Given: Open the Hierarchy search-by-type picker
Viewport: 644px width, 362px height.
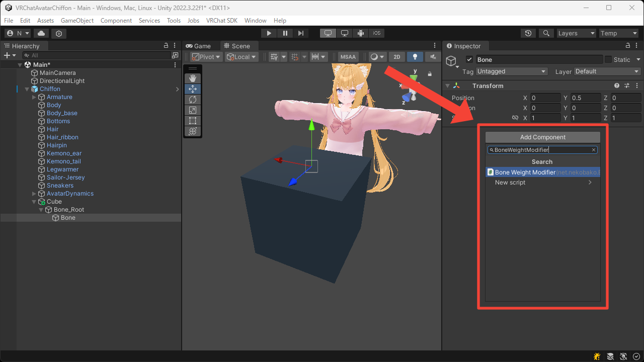Looking at the screenshot, I should 175,55.
